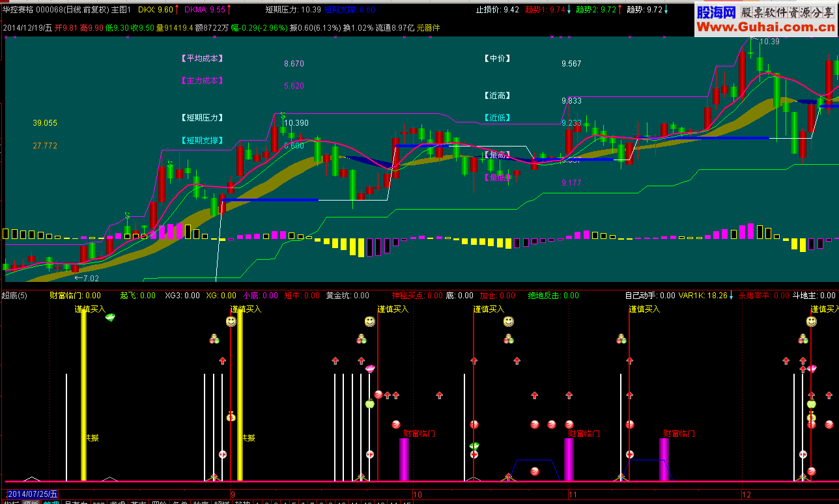The image size is (839, 504).
Task: Click the gold money bag icon near September
Action: (x=231, y=416)
